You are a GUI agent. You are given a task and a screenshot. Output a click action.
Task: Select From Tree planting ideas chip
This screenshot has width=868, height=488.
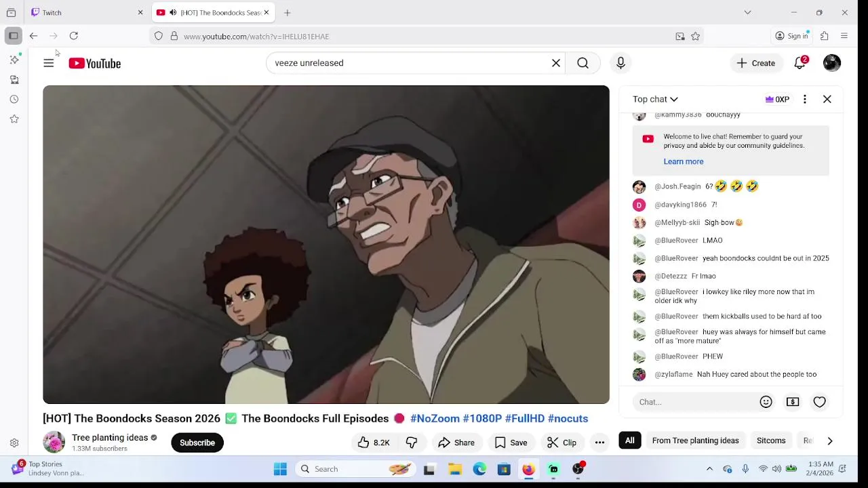(x=695, y=441)
